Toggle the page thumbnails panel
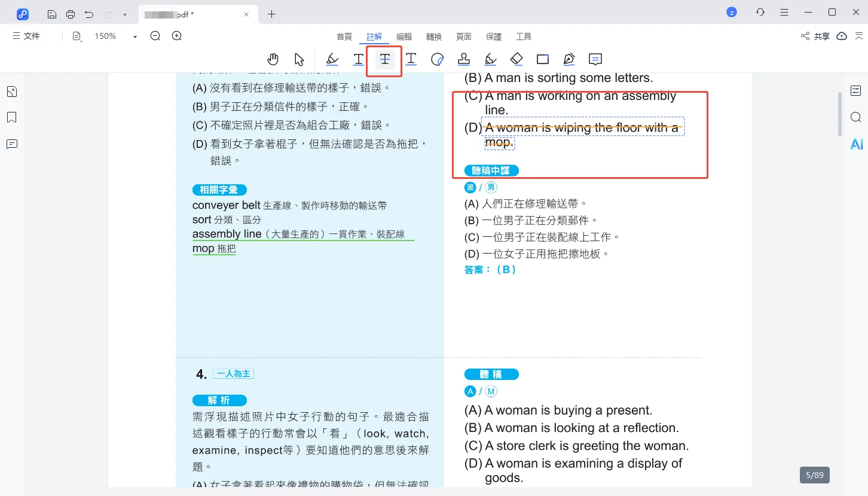 (11, 92)
